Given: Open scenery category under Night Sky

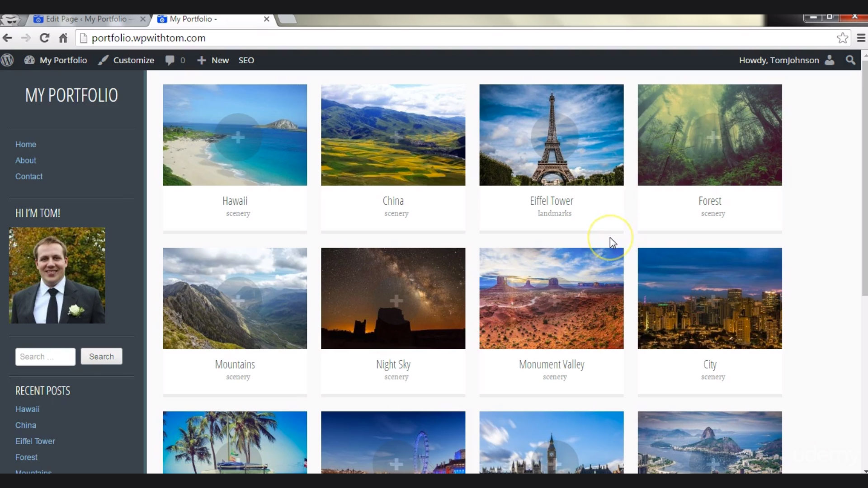Looking at the screenshot, I should coord(396,377).
